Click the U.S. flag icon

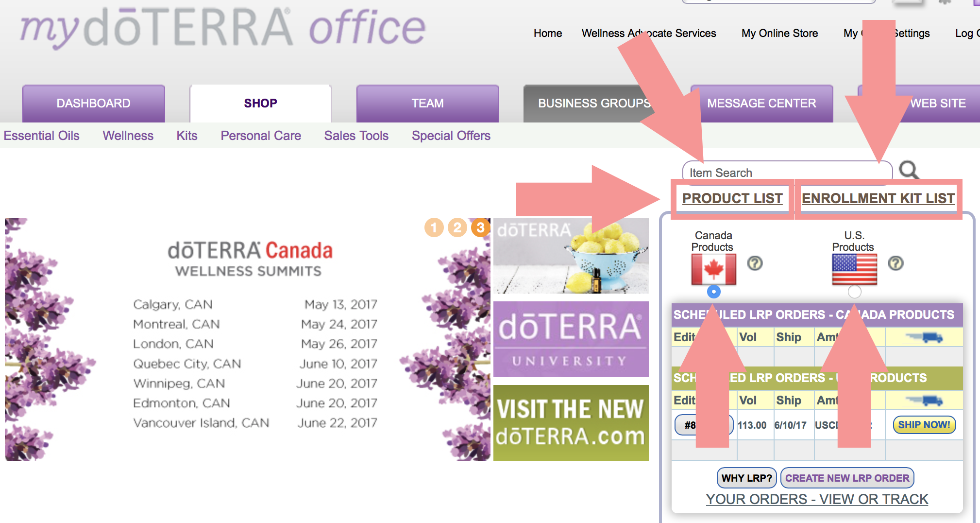pyautogui.click(x=854, y=269)
